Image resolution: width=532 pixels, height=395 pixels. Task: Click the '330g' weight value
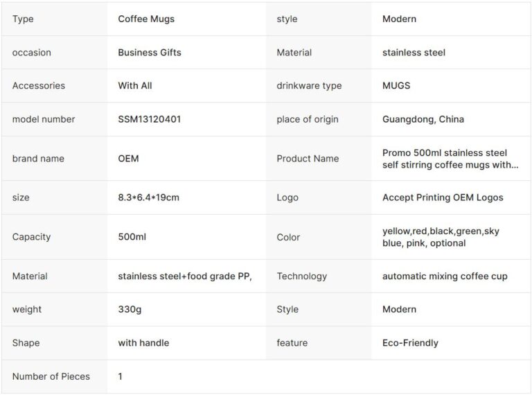130,310
